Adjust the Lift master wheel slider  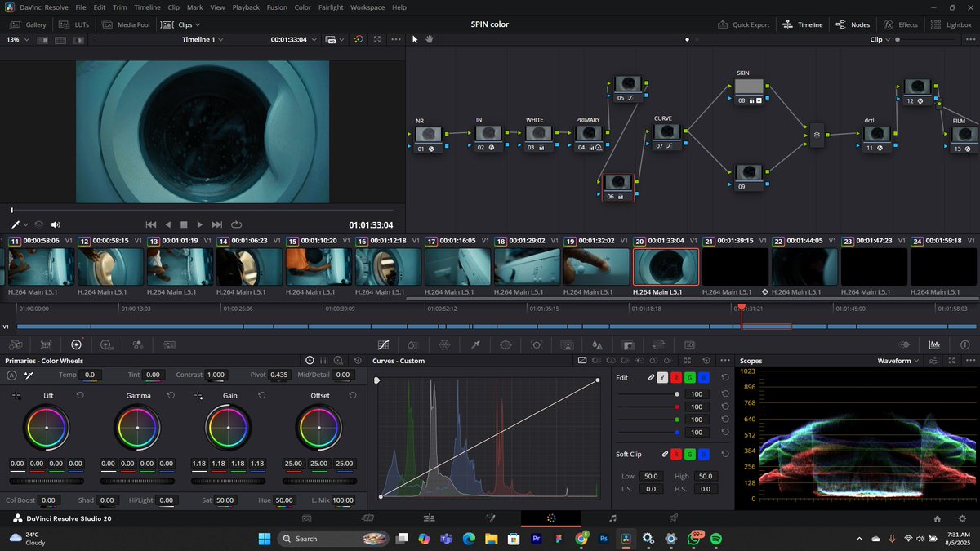pos(47,481)
